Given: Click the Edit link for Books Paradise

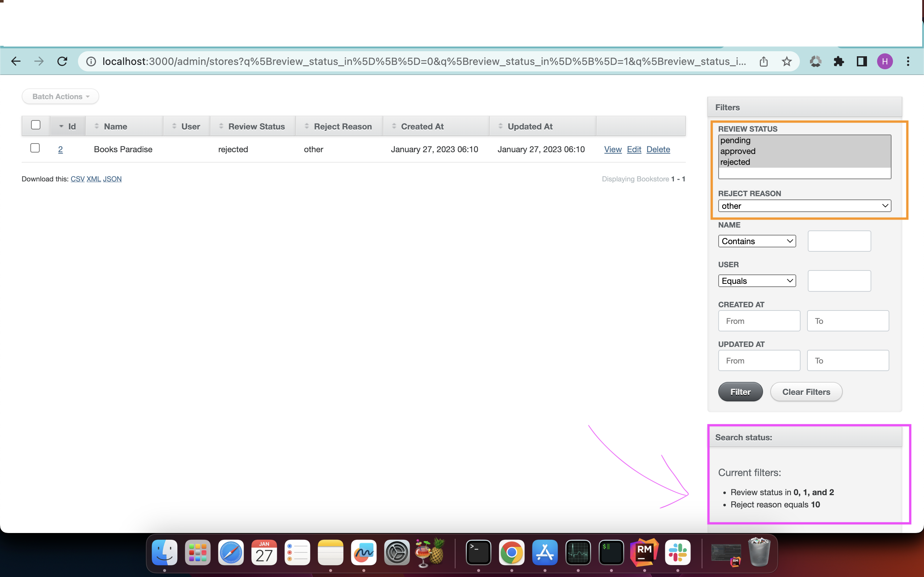Looking at the screenshot, I should [634, 149].
